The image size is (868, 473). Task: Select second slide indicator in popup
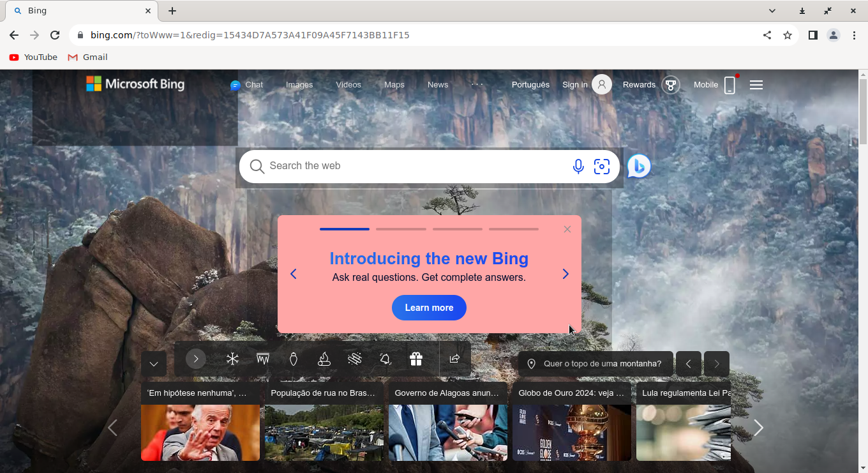pos(401,229)
